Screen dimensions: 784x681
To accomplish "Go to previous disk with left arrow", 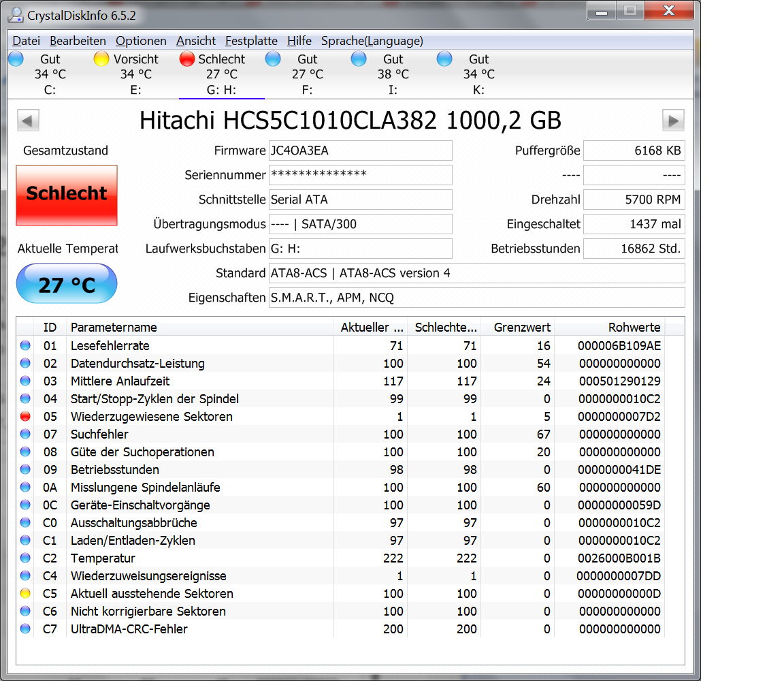I will (x=28, y=121).
